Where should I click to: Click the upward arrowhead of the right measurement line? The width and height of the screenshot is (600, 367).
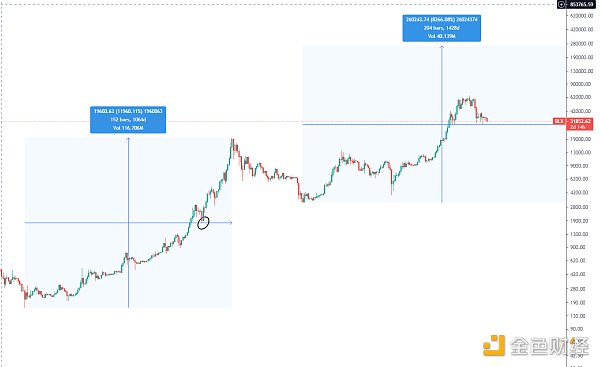(442, 47)
